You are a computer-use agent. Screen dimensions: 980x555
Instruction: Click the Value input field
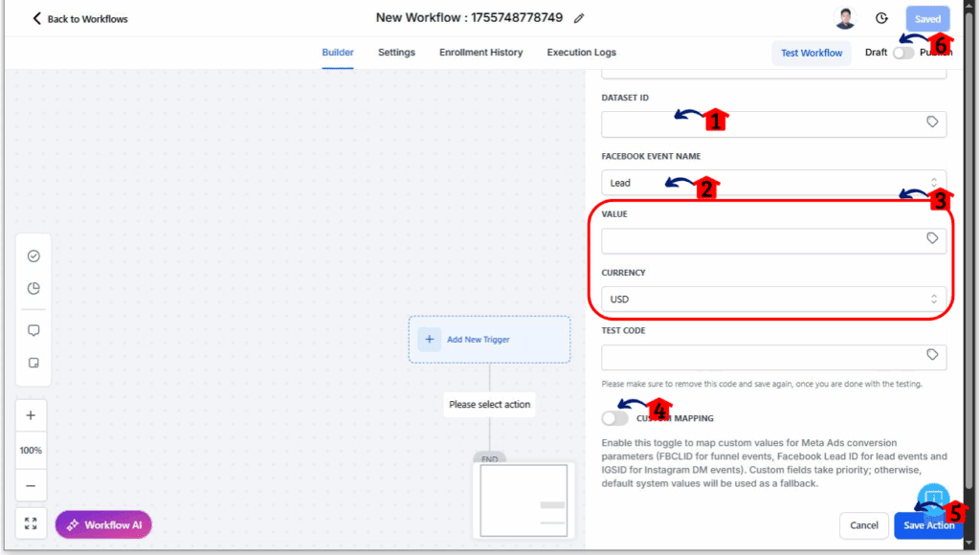[x=773, y=240]
